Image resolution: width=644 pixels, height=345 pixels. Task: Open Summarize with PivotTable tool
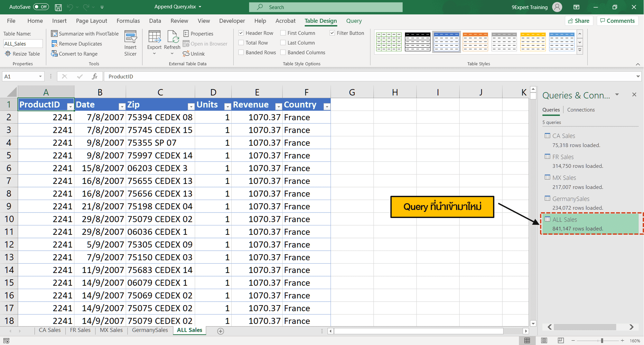tap(85, 33)
